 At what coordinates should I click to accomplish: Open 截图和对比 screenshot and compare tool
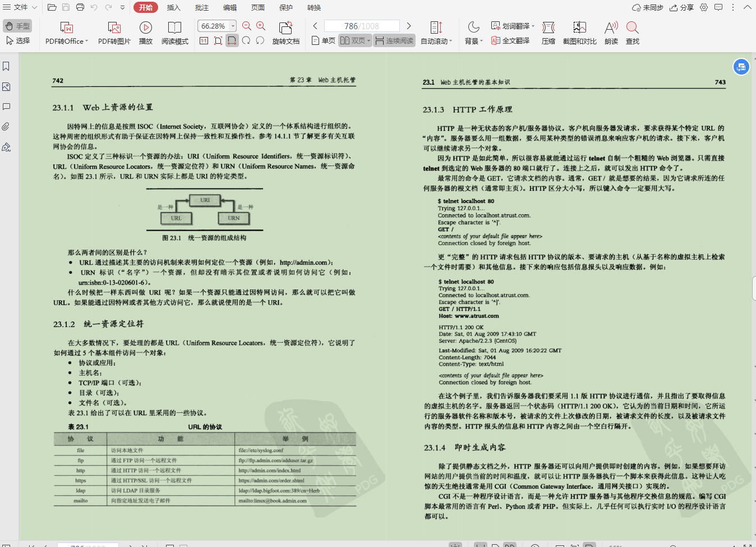coord(580,33)
